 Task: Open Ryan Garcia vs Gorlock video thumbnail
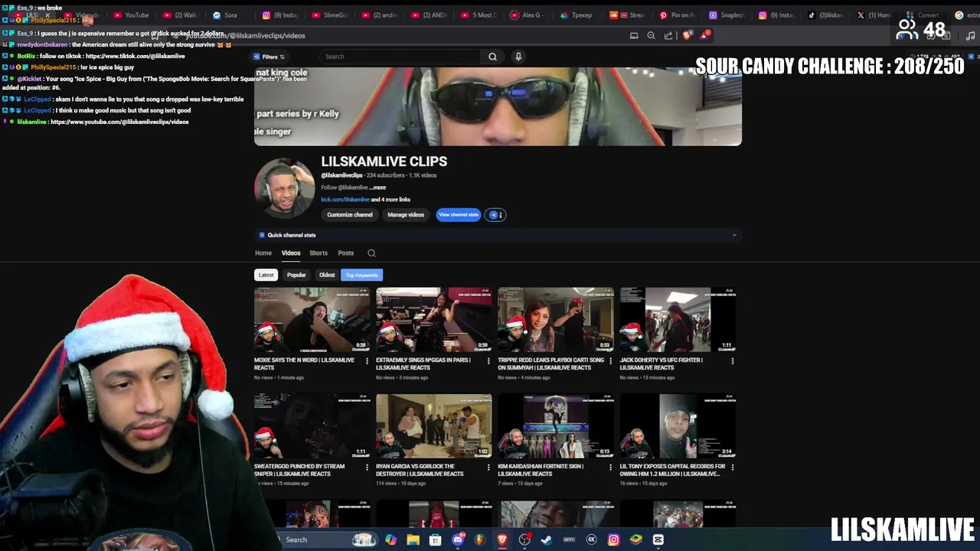pos(433,426)
